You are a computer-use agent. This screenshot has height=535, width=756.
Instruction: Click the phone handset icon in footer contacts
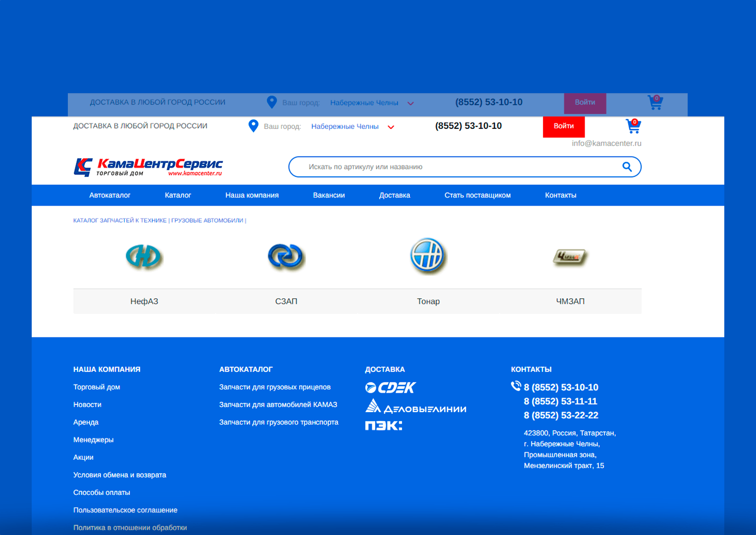(516, 386)
